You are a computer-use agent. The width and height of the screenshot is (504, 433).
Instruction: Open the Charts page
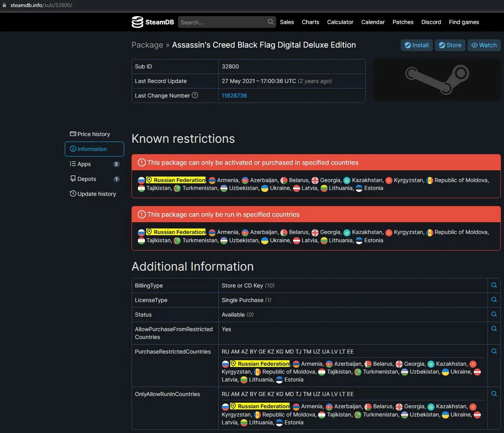click(310, 22)
